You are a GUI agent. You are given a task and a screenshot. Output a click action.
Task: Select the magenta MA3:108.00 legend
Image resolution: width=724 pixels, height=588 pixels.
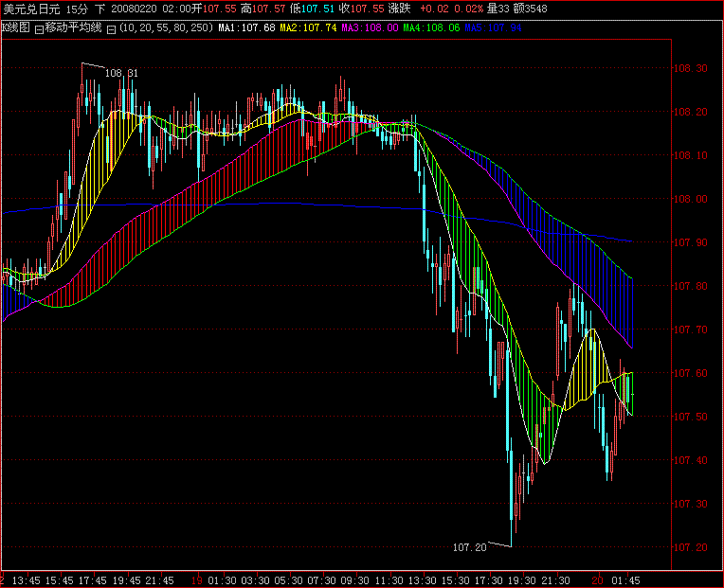pyautogui.click(x=370, y=28)
